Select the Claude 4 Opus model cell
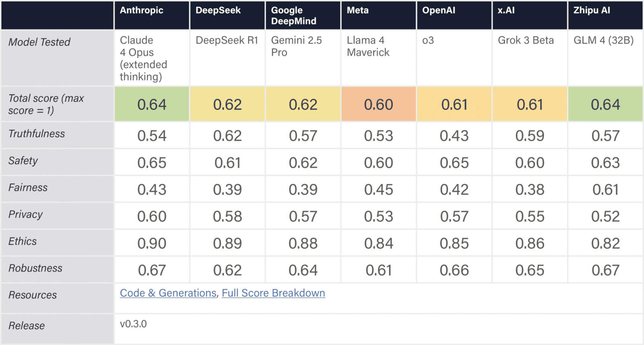 click(x=143, y=58)
